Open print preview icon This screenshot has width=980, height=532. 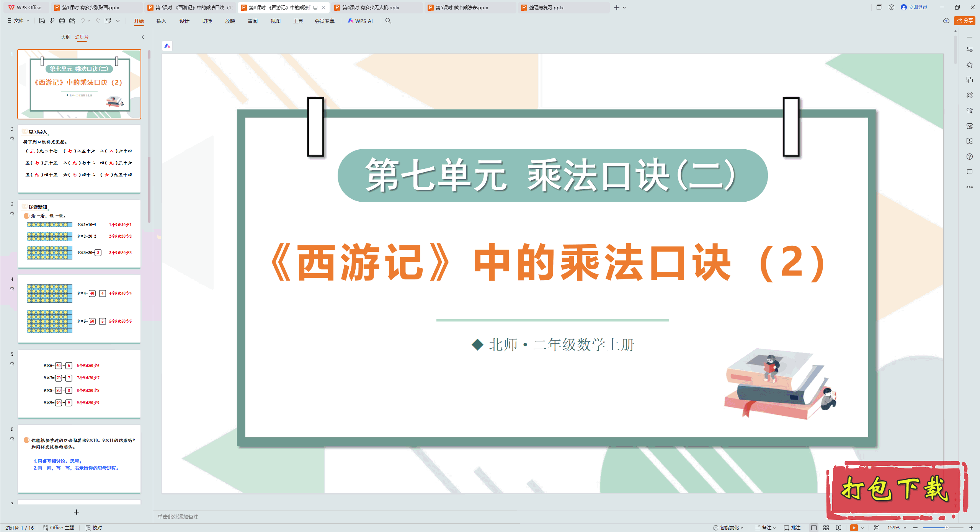(x=72, y=21)
